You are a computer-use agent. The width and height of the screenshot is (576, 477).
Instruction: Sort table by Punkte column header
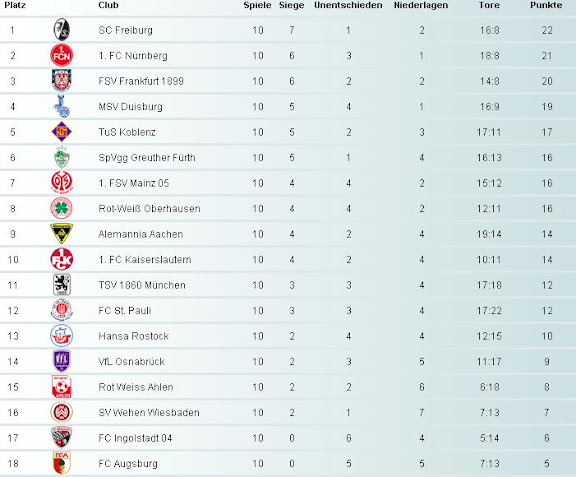546,5
